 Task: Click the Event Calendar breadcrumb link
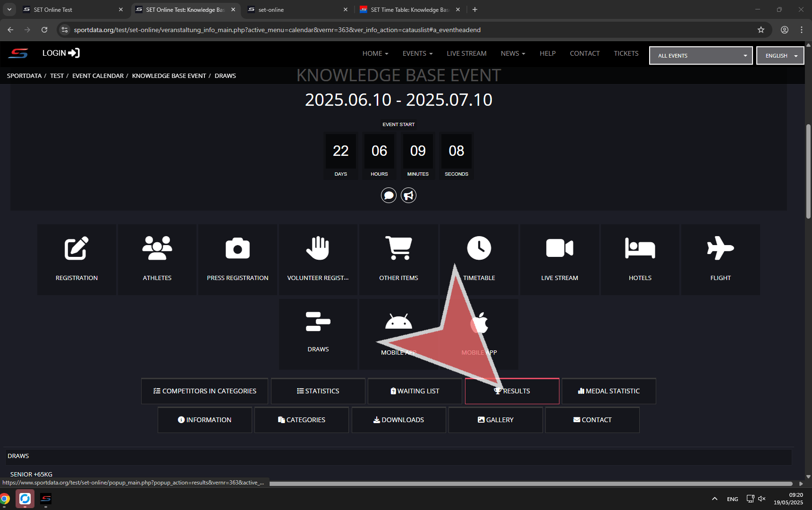[98, 76]
